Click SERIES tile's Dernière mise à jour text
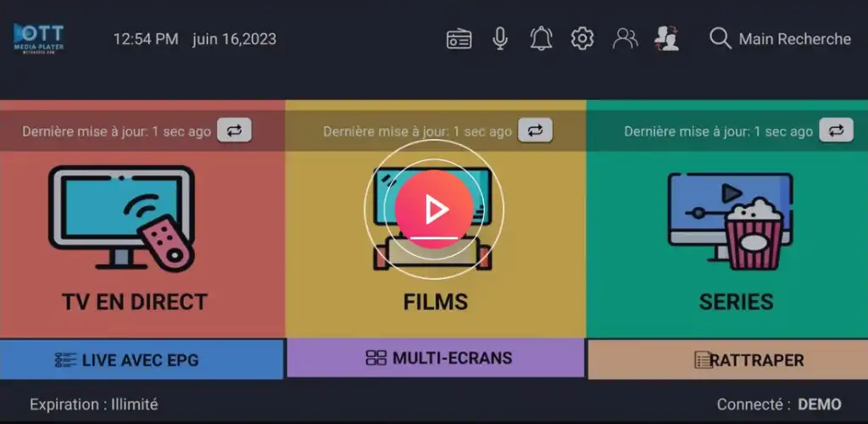Viewport: 868px width, 424px height. [719, 131]
